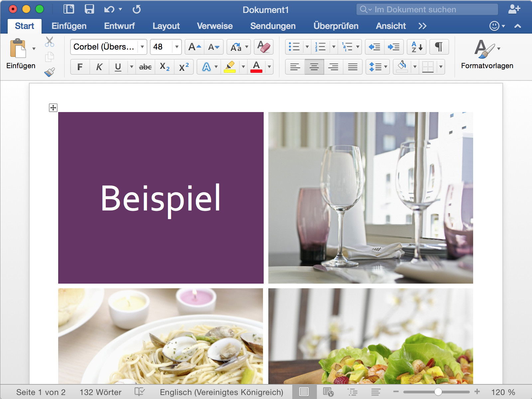Screen dimensions: 532x399
Task: Toggle paragraph marks display (¶)
Action: (439, 47)
